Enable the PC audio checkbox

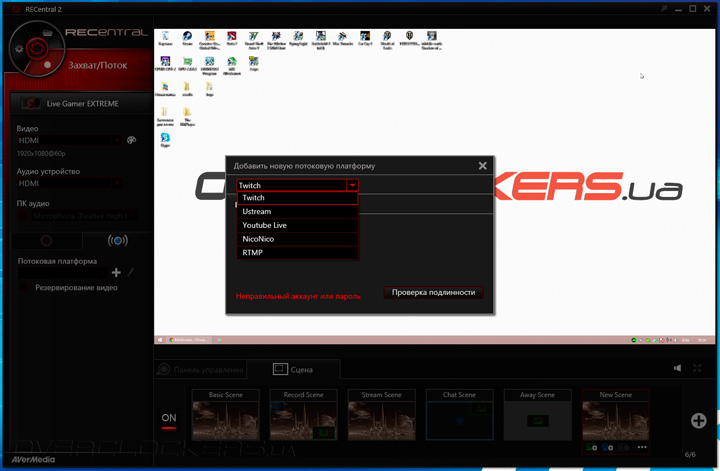coord(22,216)
